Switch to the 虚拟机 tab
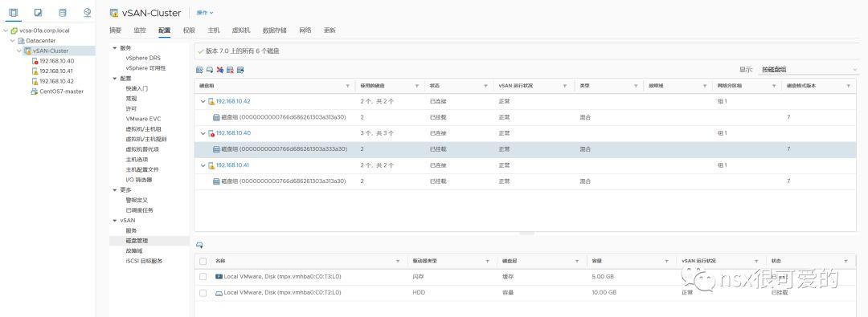The width and height of the screenshot is (868, 317). (x=241, y=30)
